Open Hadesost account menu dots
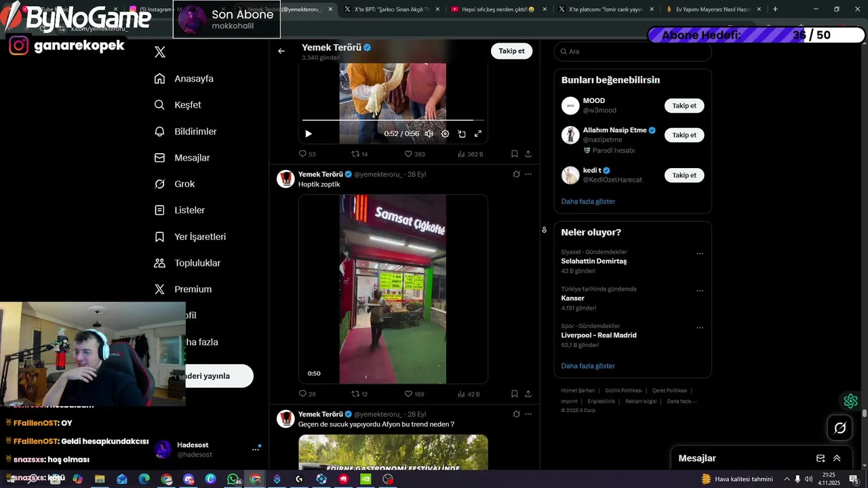868x488 pixels. [x=256, y=449]
